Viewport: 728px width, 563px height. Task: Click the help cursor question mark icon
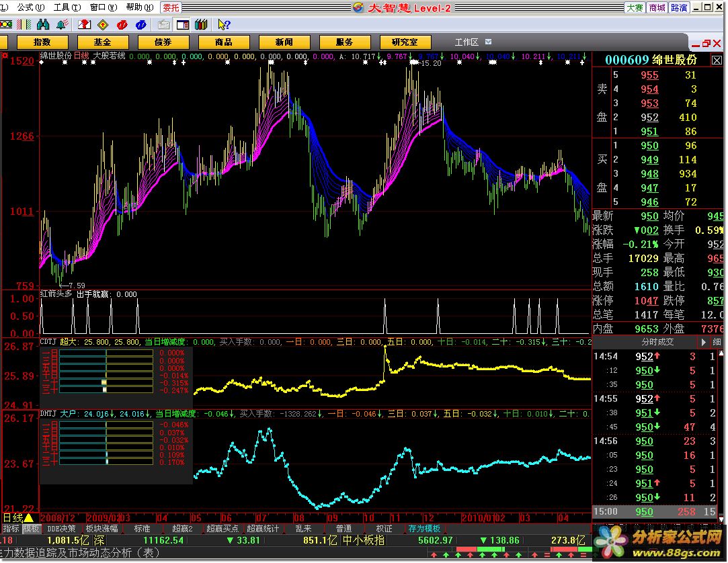pyautogui.click(x=224, y=25)
